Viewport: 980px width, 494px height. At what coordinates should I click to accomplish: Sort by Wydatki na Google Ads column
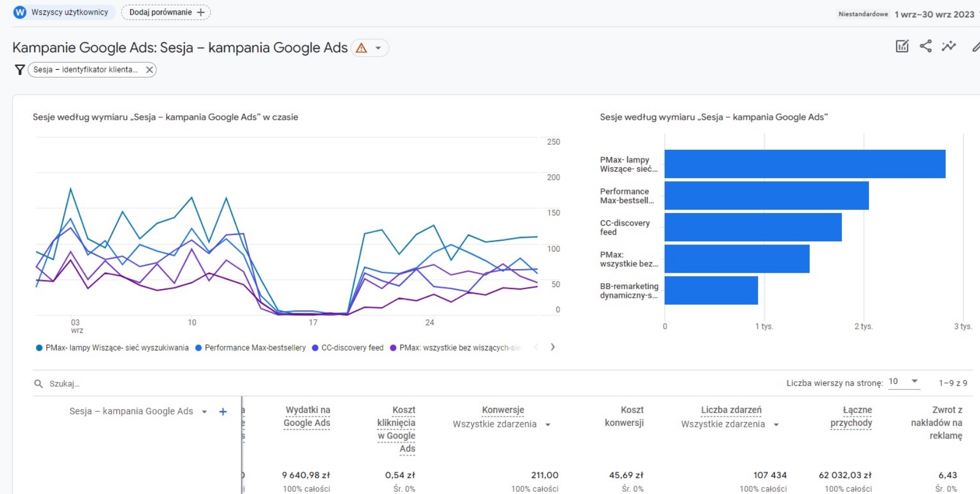(307, 417)
